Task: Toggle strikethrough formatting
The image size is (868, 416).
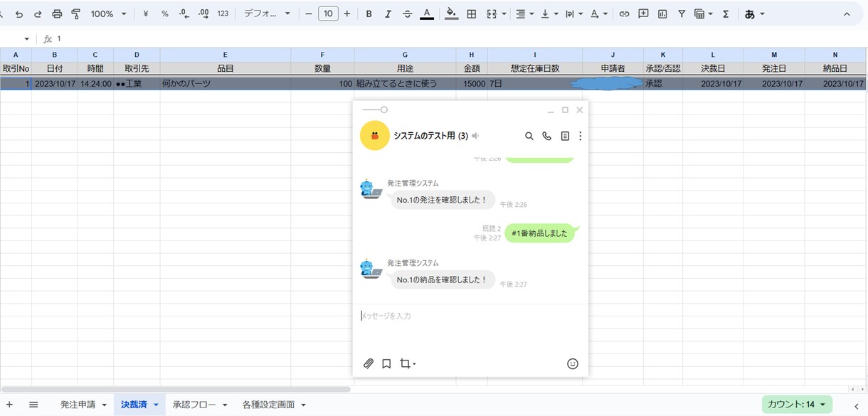Action: pos(407,14)
